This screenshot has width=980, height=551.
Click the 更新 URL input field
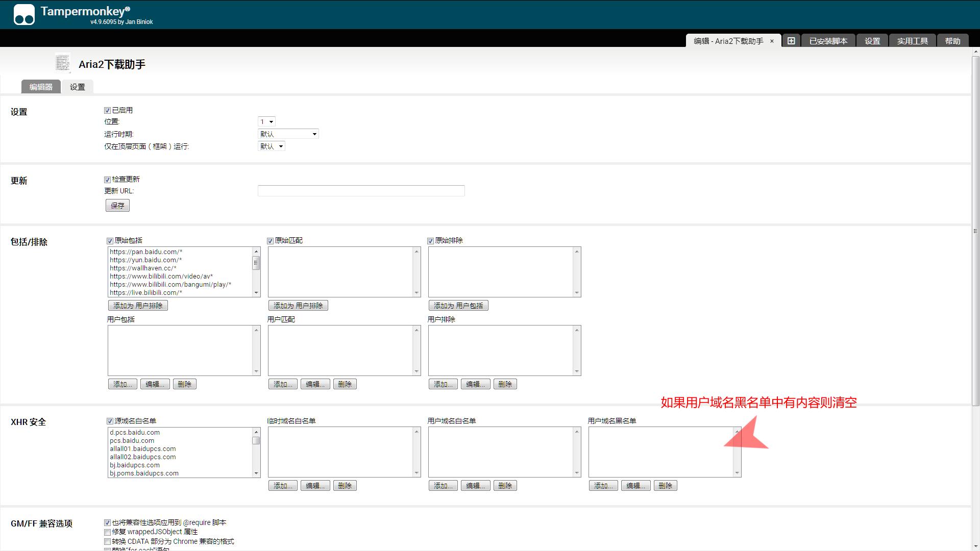(x=361, y=191)
